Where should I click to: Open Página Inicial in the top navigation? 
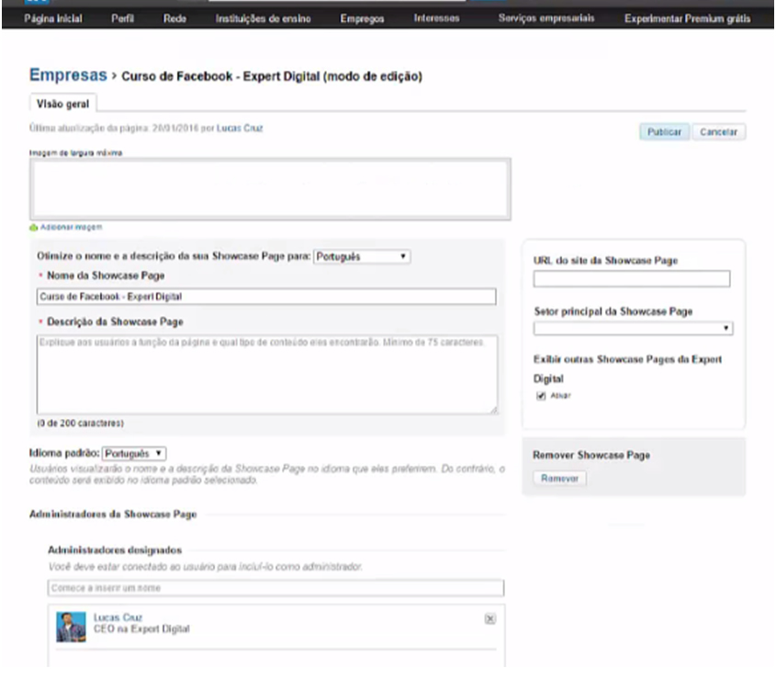coord(53,18)
